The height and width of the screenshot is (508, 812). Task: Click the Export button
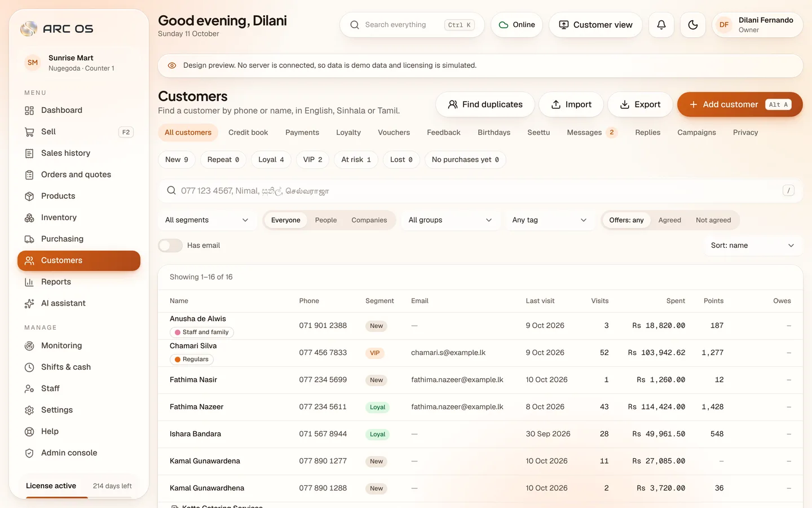640,104
